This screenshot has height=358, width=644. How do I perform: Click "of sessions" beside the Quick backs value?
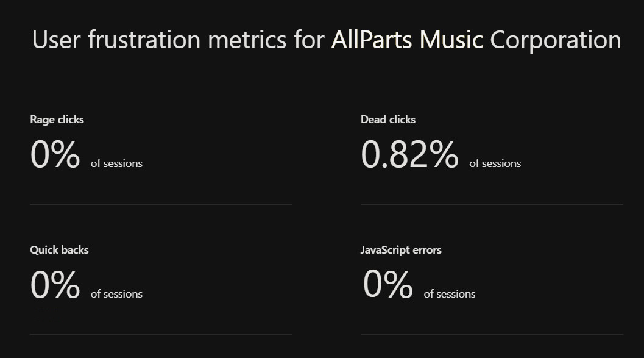click(x=116, y=294)
